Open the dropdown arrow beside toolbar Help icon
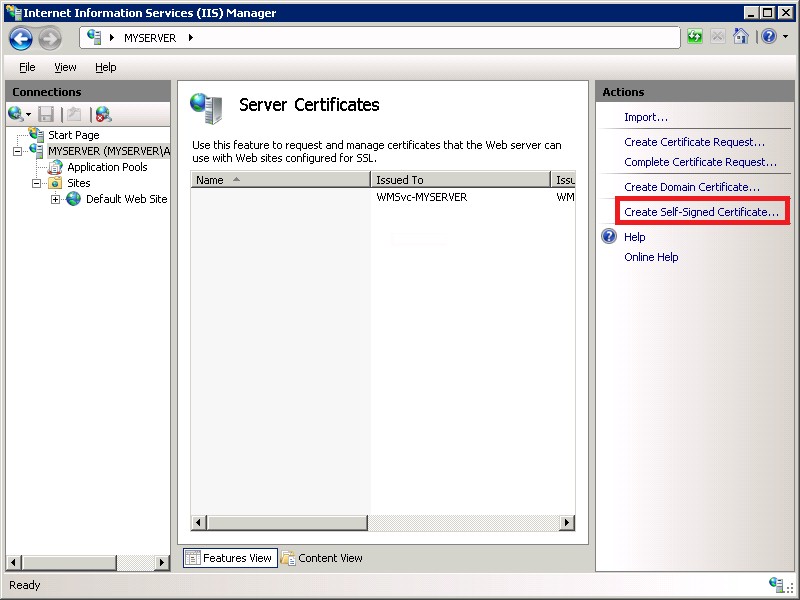The image size is (800, 600). tap(785, 37)
